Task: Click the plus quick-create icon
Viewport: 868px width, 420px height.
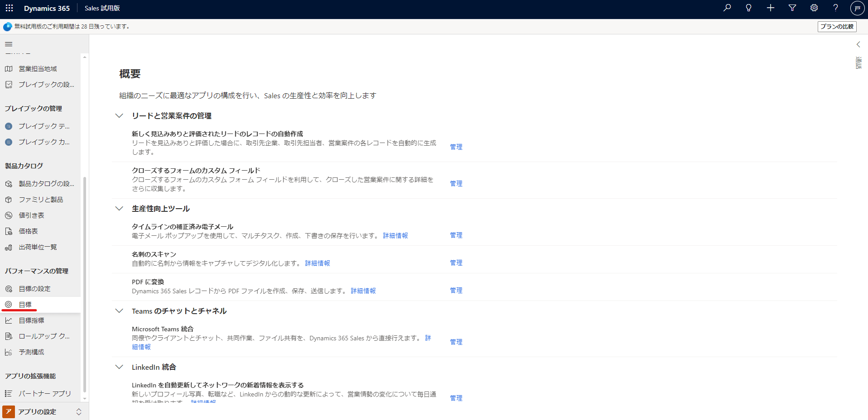Action: pos(771,8)
